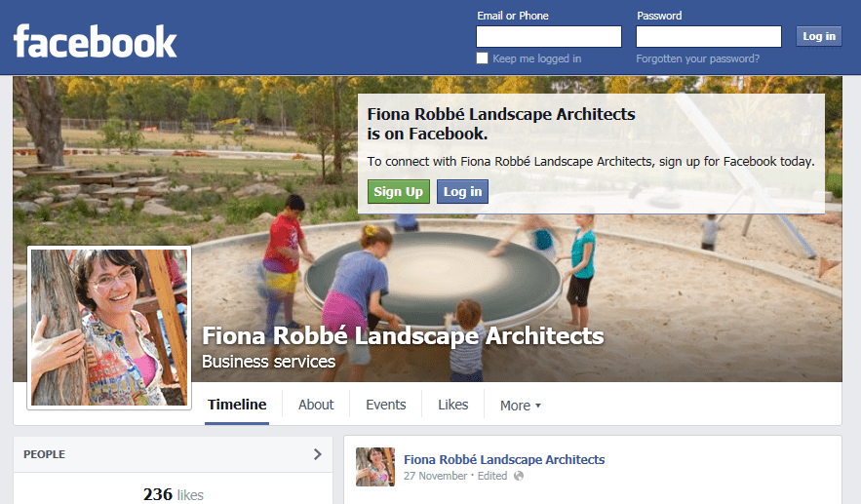Click the small post author avatar
861x504 pixels.
pyautogui.click(x=375, y=467)
